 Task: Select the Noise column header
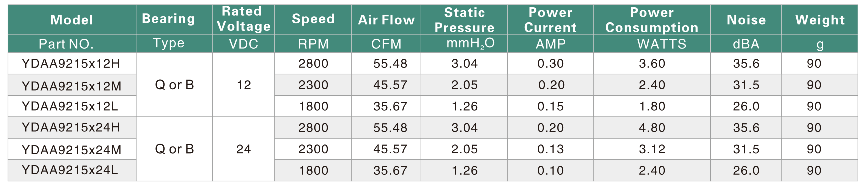click(x=746, y=20)
